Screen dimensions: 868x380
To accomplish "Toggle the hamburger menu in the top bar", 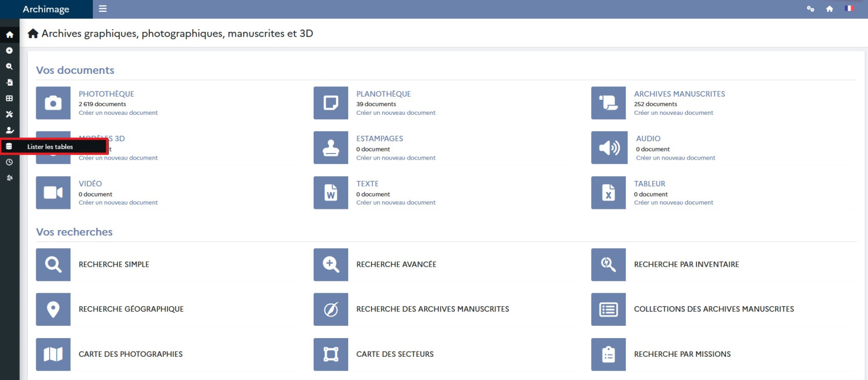I will point(103,9).
